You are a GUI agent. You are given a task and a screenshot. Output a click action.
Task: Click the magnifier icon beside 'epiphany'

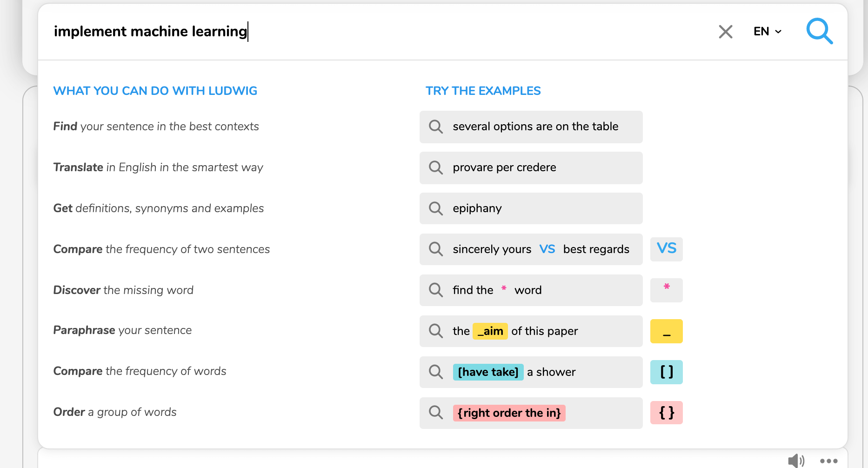click(x=436, y=208)
